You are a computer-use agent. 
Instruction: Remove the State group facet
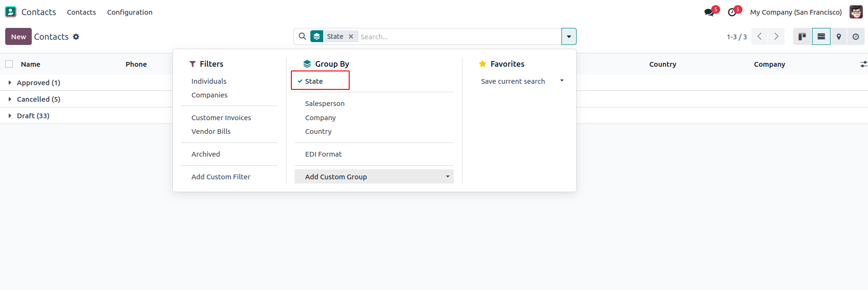351,36
